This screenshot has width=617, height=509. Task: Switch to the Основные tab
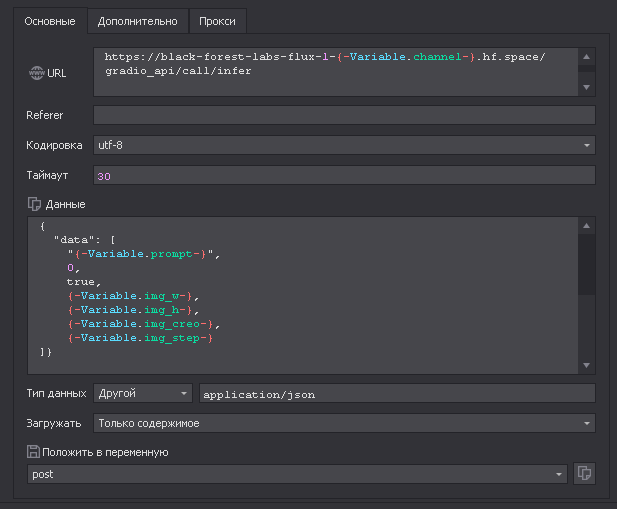click(50, 21)
